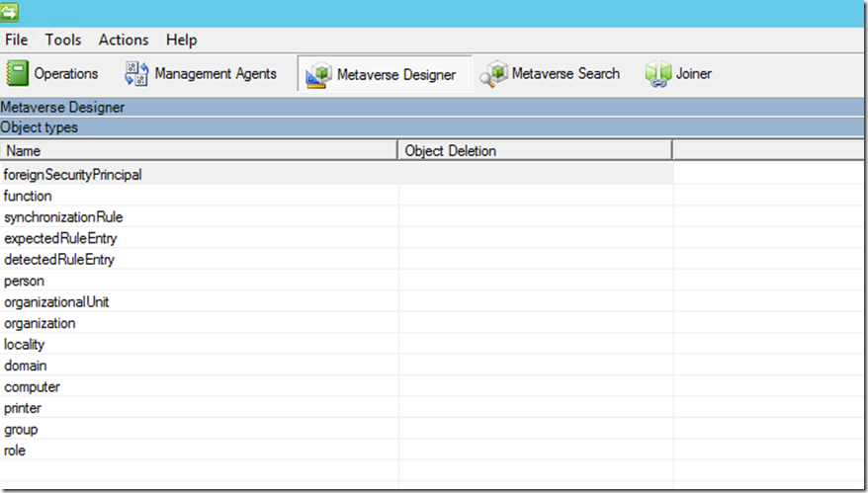The image size is (868, 493).
Task: Click the Metaverse Search magnifier icon
Action: [x=493, y=73]
